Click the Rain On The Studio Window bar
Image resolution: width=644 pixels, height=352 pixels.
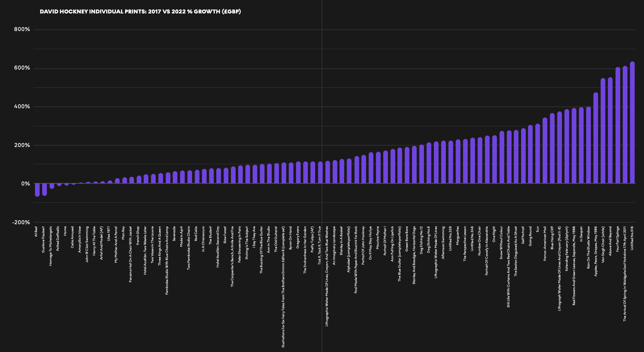click(x=588, y=145)
